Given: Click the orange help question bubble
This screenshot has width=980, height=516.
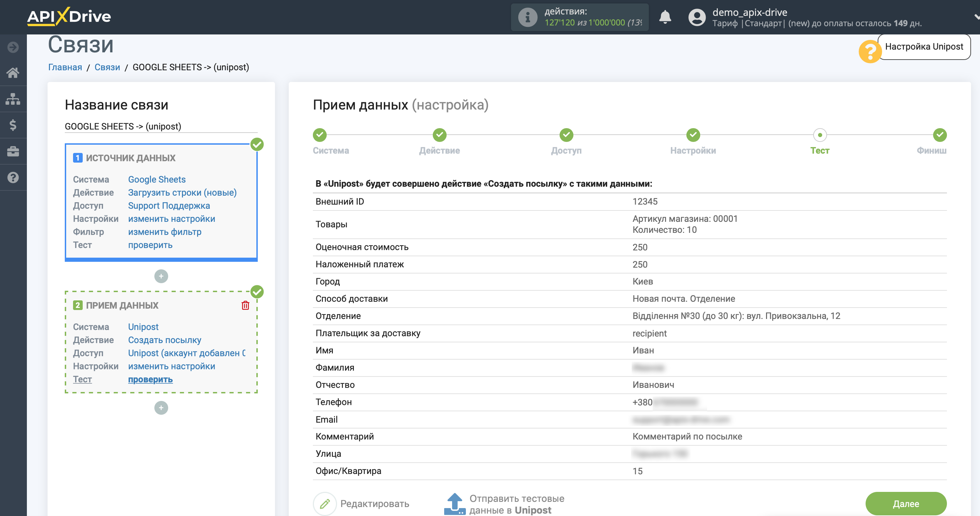Looking at the screenshot, I should click(870, 51).
